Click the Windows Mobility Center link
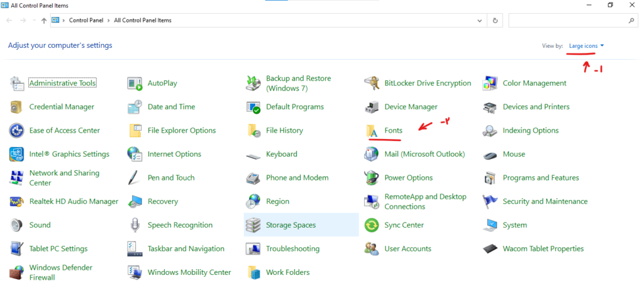The width and height of the screenshot is (644, 298). point(189,273)
